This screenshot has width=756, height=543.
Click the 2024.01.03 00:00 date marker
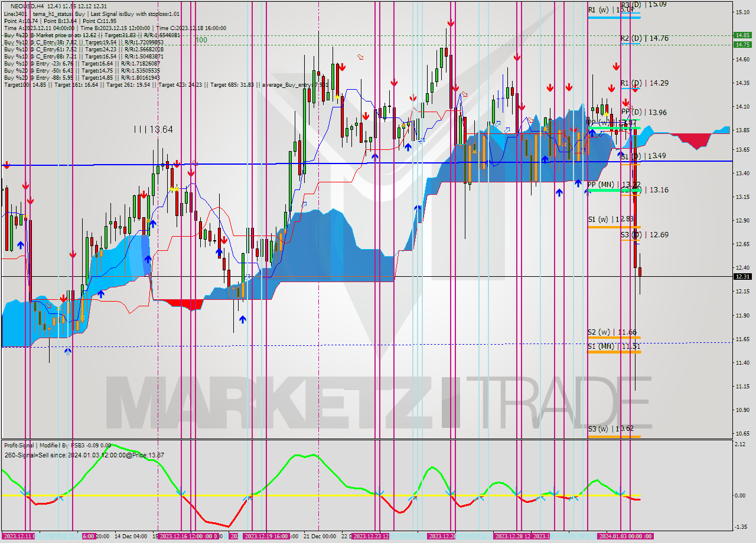[625, 536]
